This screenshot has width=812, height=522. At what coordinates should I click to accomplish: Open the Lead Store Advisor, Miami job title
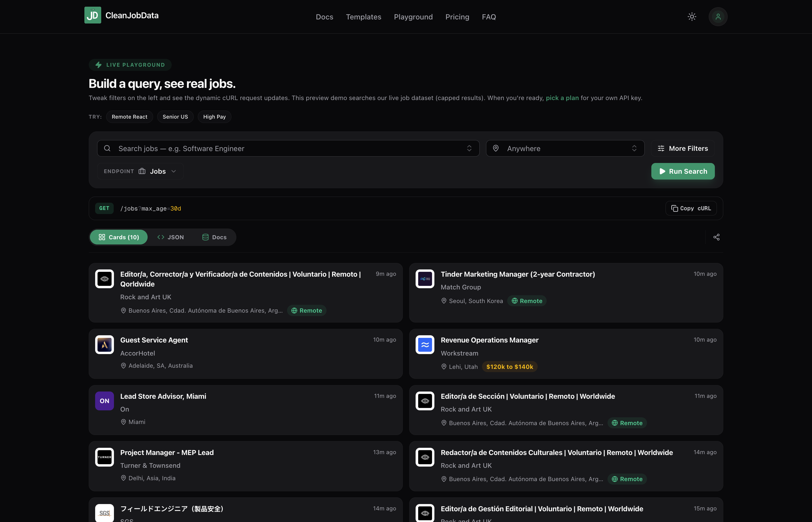(x=163, y=396)
